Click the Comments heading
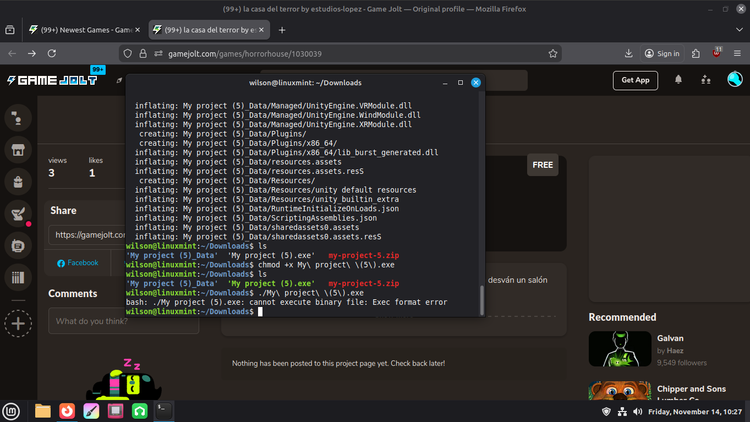This screenshot has height=422, width=750. tap(73, 293)
